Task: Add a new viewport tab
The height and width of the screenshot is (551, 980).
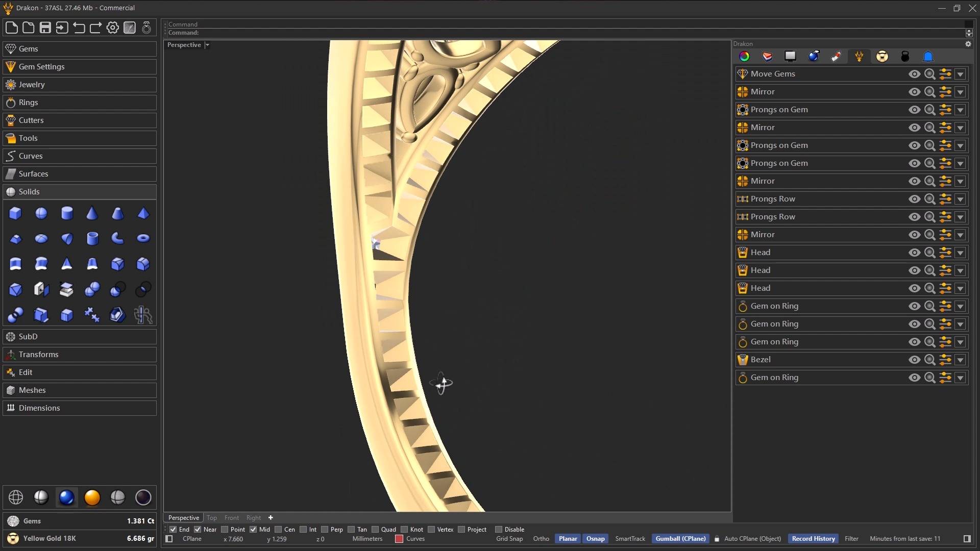Action: click(271, 518)
